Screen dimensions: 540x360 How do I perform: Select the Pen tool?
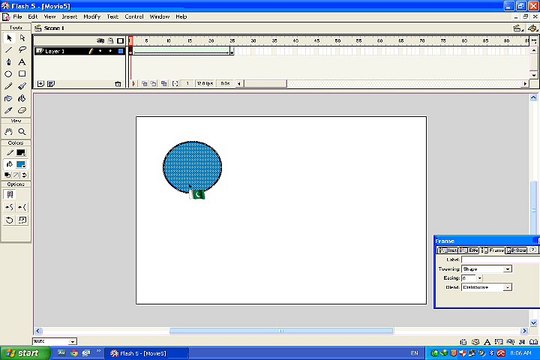tap(9, 62)
